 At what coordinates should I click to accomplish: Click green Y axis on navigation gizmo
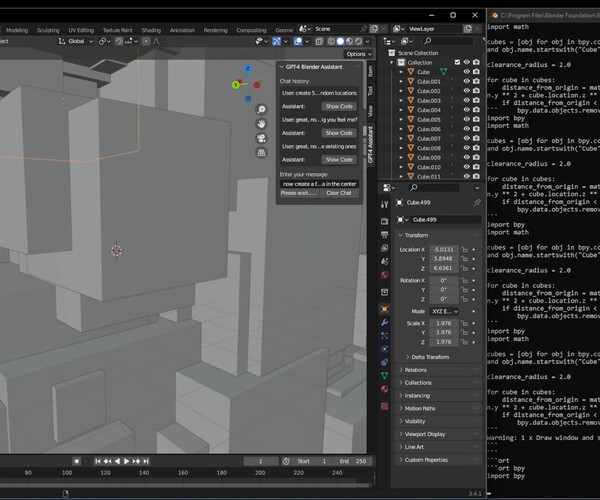236,85
